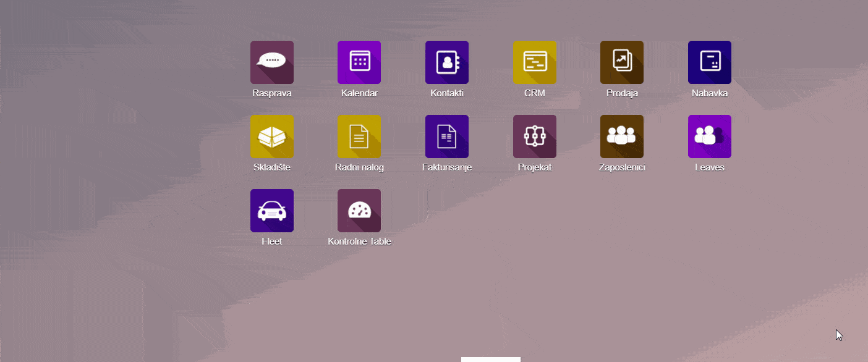Select the "Skladište" text label
868x362 pixels.
(x=271, y=167)
